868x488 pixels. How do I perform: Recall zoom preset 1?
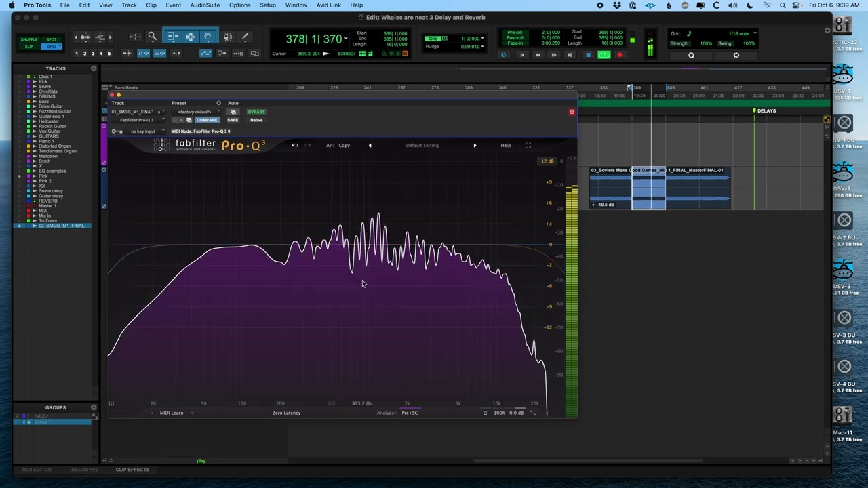click(77, 54)
